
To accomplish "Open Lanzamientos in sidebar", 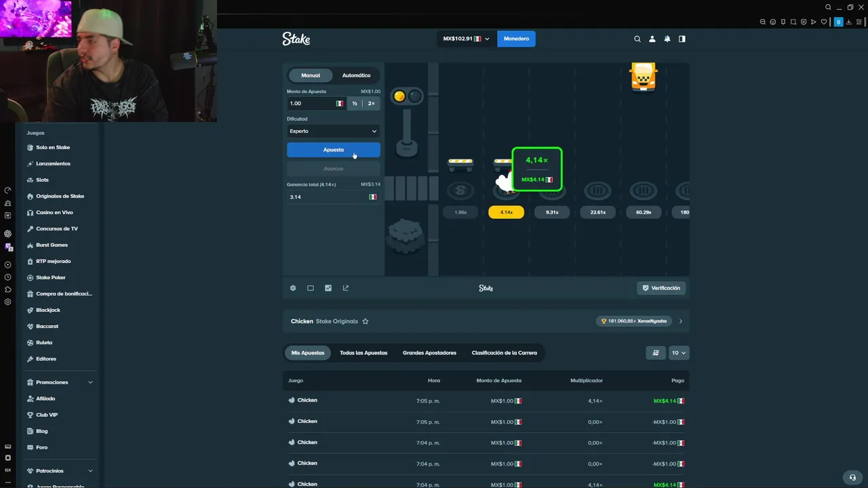I will 53,163.
